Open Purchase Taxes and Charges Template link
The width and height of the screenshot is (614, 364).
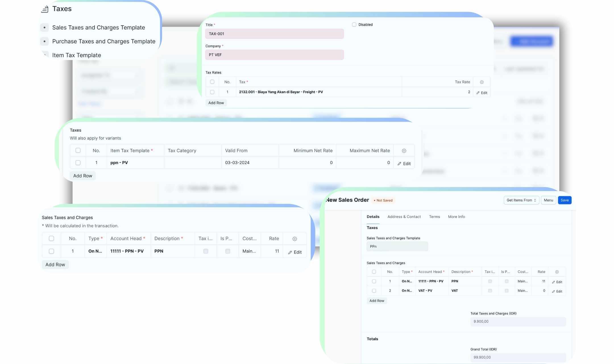tap(103, 41)
